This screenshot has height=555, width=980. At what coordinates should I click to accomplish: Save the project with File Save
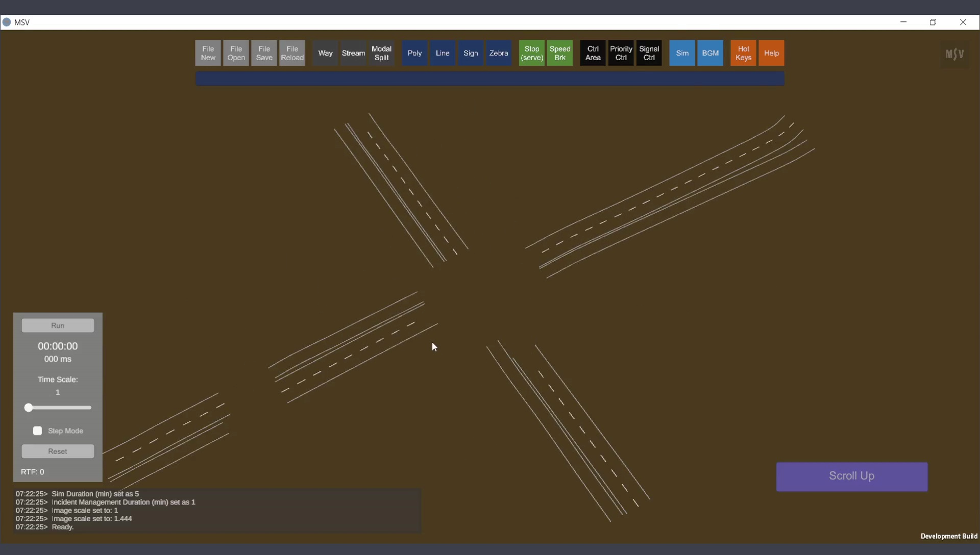pyautogui.click(x=264, y=53)
